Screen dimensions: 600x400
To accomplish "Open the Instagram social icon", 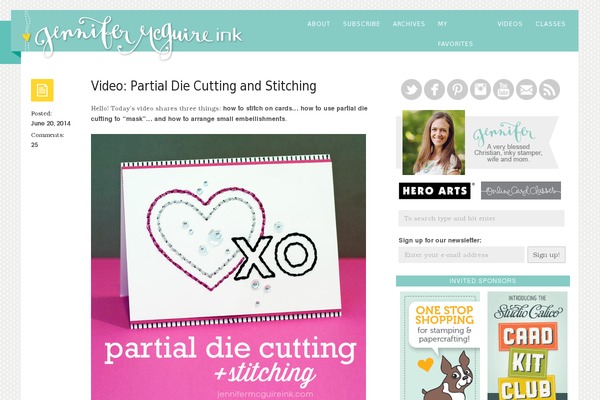I will [480, 90].
